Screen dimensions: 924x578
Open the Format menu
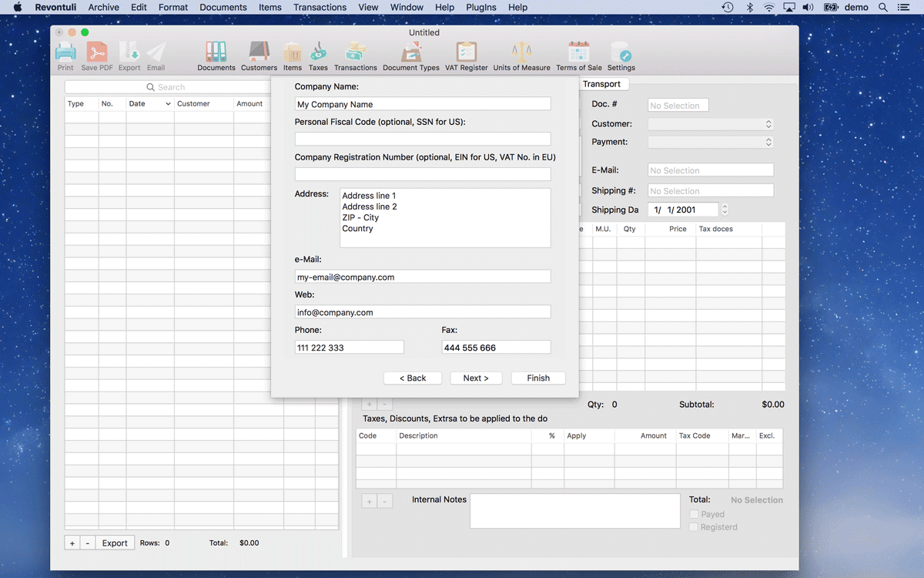[x=173, y=7]
